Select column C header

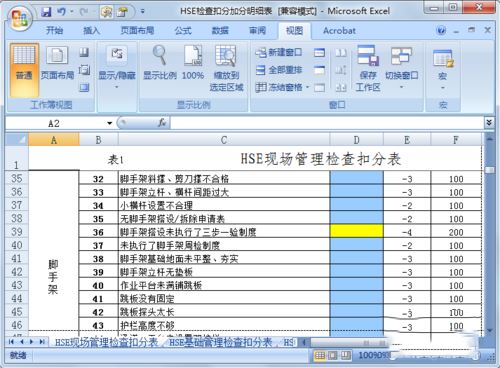point(224,140)
